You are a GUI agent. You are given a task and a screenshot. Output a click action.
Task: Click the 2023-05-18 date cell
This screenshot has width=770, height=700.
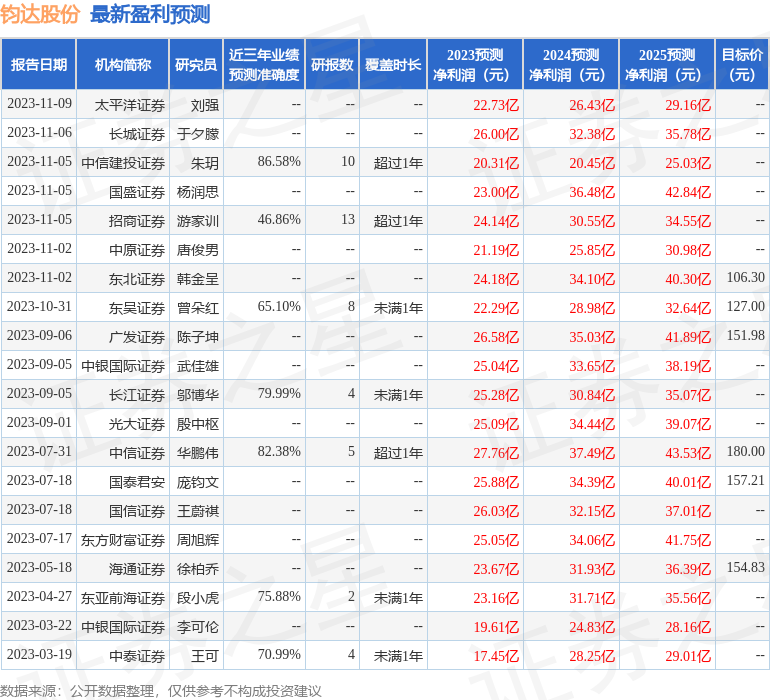(39, 567)
